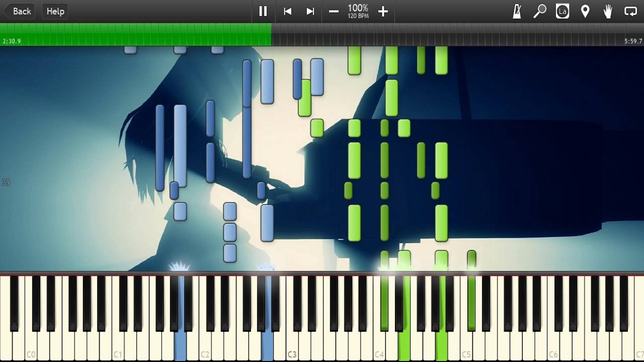
Task: Open the Help button
Action: 55,11
